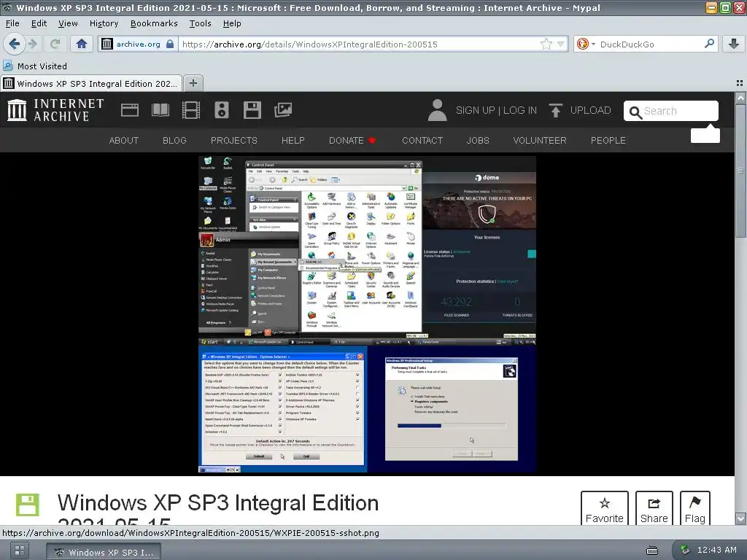
Task: Focus the Internet Archive Search field
Action: 671,111
